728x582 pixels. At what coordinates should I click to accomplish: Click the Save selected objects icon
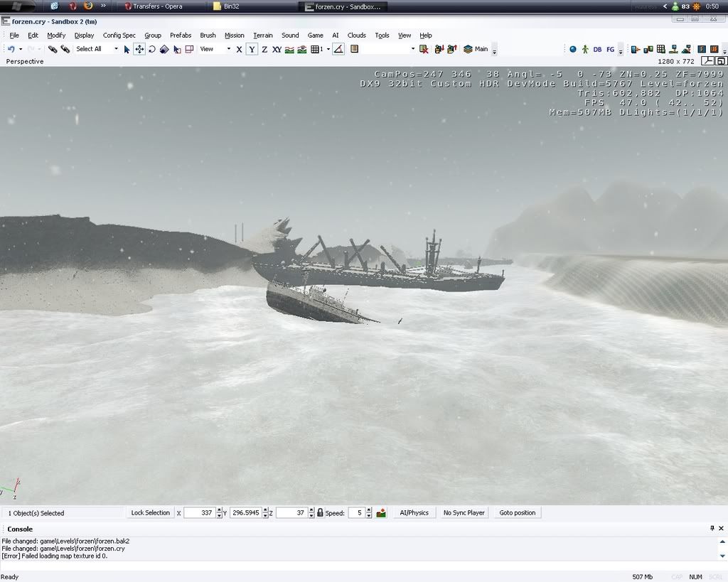click(x=439, y=49)
